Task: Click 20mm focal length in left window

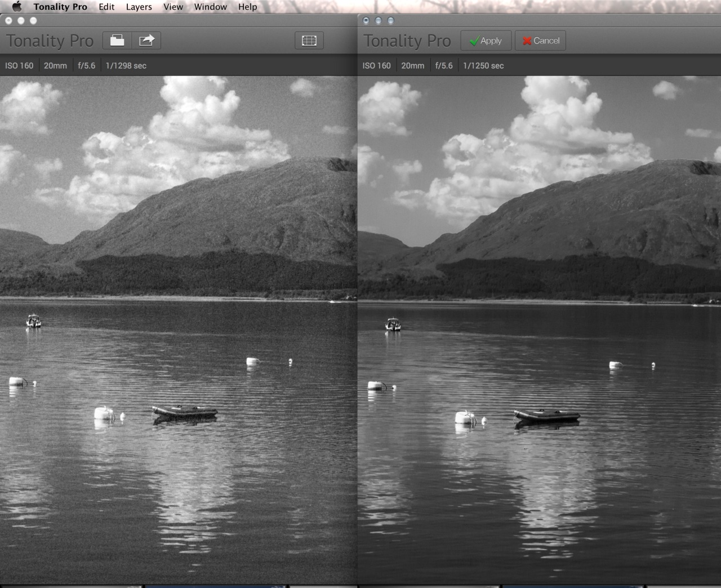Action: coord(55,66)
